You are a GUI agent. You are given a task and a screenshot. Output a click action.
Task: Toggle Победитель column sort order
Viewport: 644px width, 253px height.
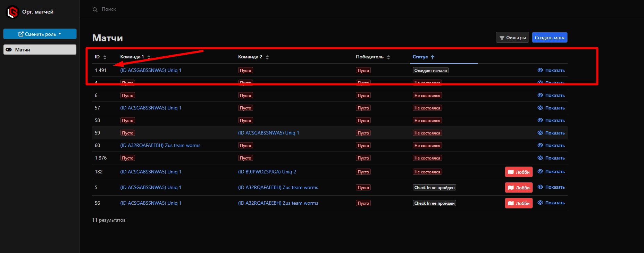coord(388,57)
